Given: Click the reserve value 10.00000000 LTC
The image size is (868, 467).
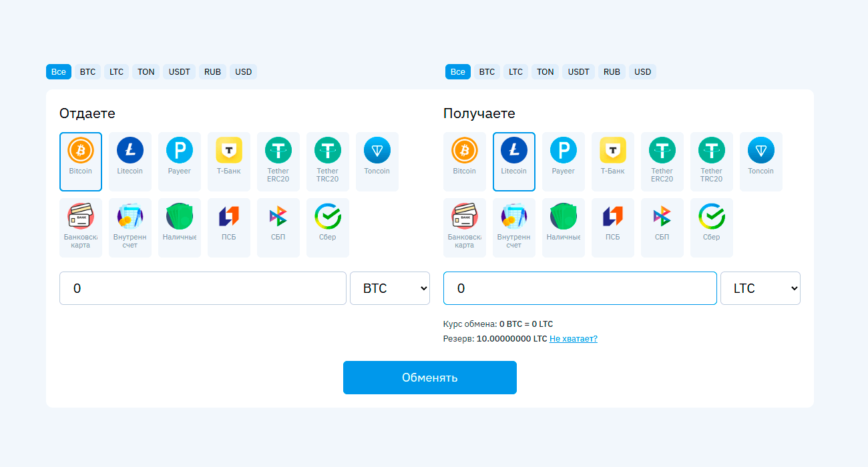Looking at the screenshot, I should [x=512, y=339].
